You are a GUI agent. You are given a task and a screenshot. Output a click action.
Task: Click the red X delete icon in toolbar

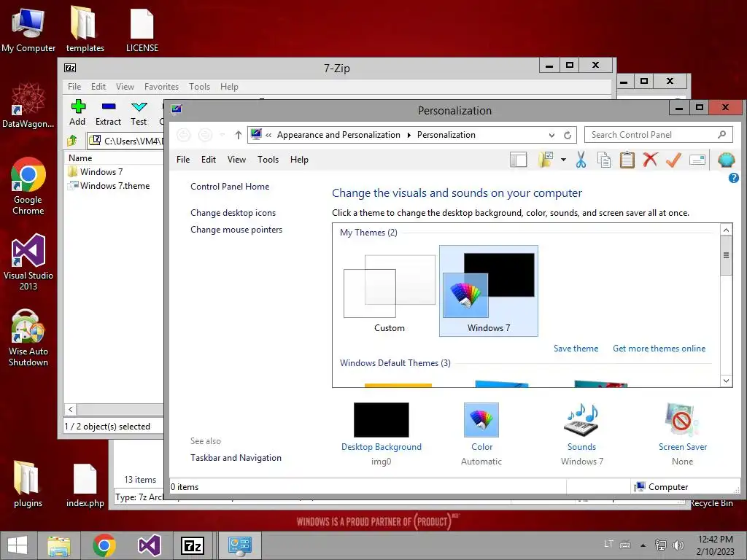point(650,160)
